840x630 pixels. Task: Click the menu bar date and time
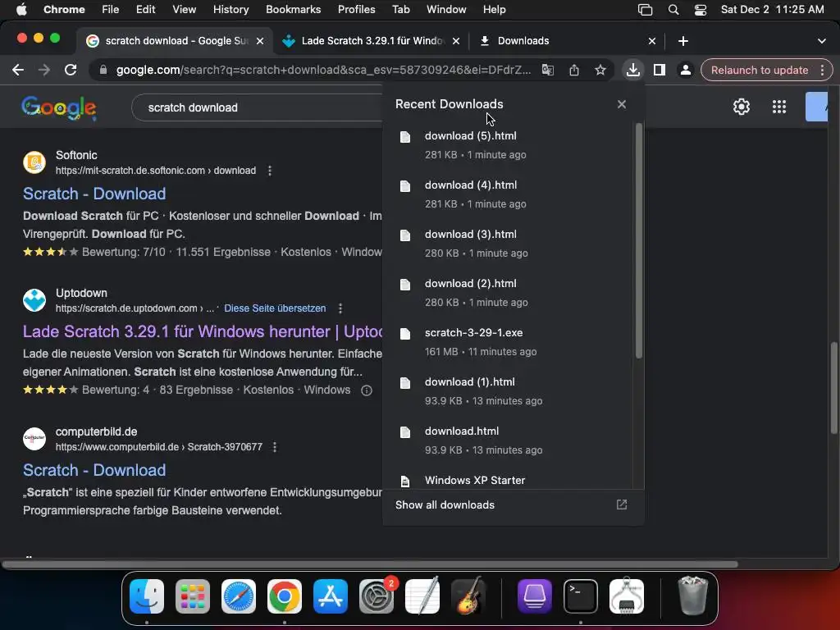(773, 10)
